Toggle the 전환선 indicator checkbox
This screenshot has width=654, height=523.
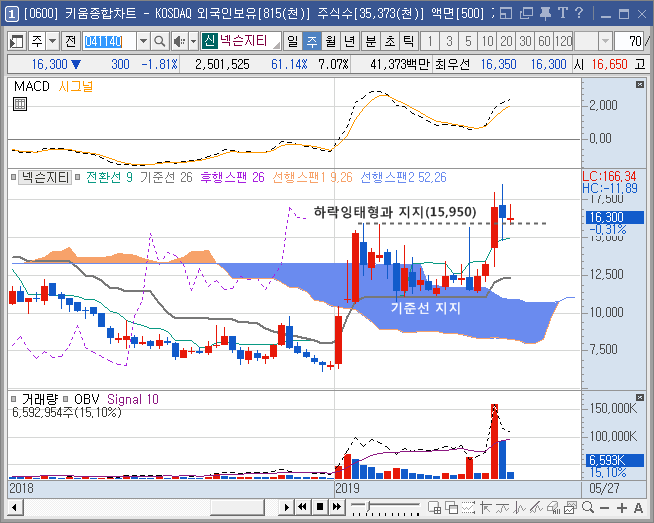(x=77, y=177)
